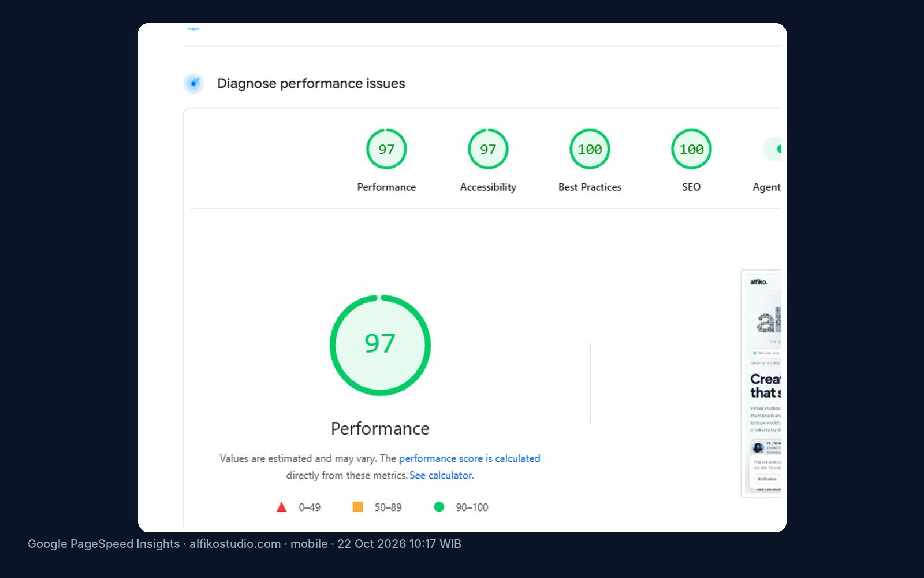The height and width of the screenshot is (578, 924).
Task: Click the alfiko page screenshot thumbnail
Action: point(761,383)
